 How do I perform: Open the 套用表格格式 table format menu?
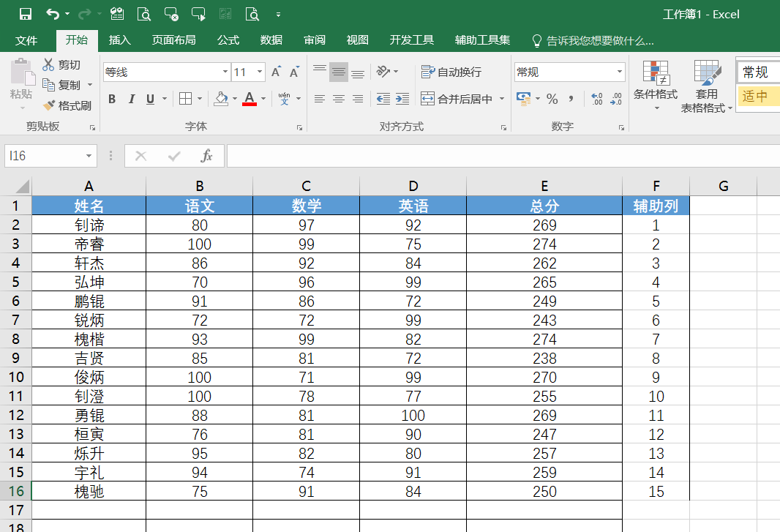pyautogui.click(x=706, y=86)
